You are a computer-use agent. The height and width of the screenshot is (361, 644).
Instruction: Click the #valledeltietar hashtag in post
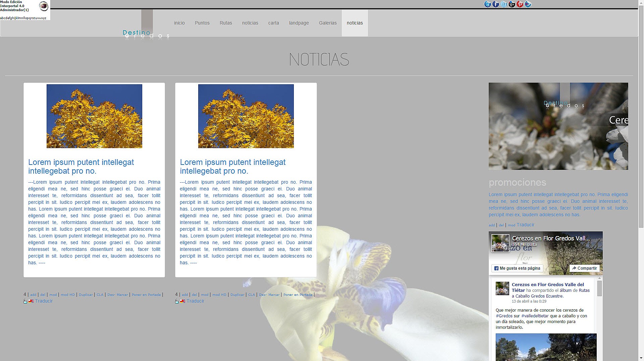535,316
